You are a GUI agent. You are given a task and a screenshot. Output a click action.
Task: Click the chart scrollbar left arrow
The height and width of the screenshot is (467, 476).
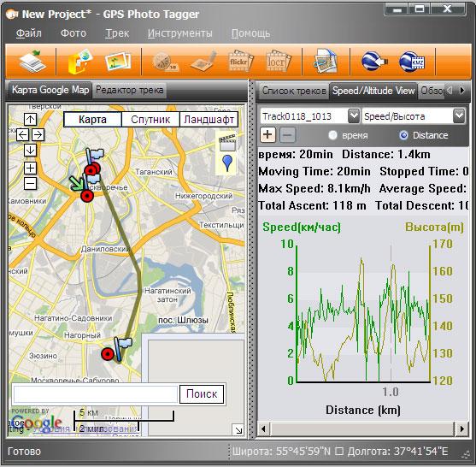pos(263,429)
